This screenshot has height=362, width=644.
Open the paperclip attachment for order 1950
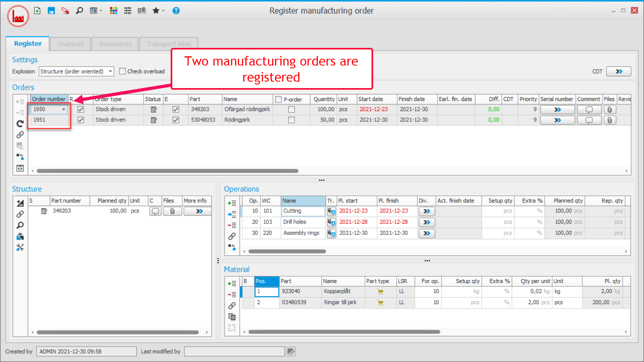[609, 109]
